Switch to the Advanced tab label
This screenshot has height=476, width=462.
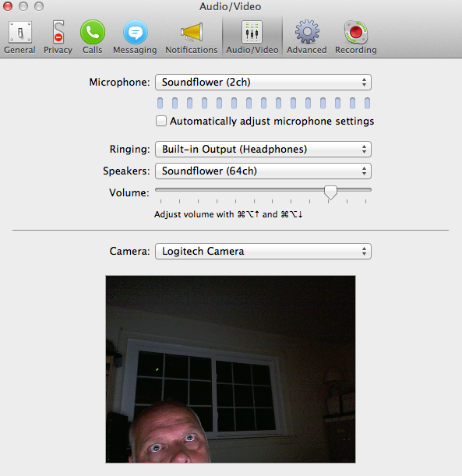click(307, 50)
